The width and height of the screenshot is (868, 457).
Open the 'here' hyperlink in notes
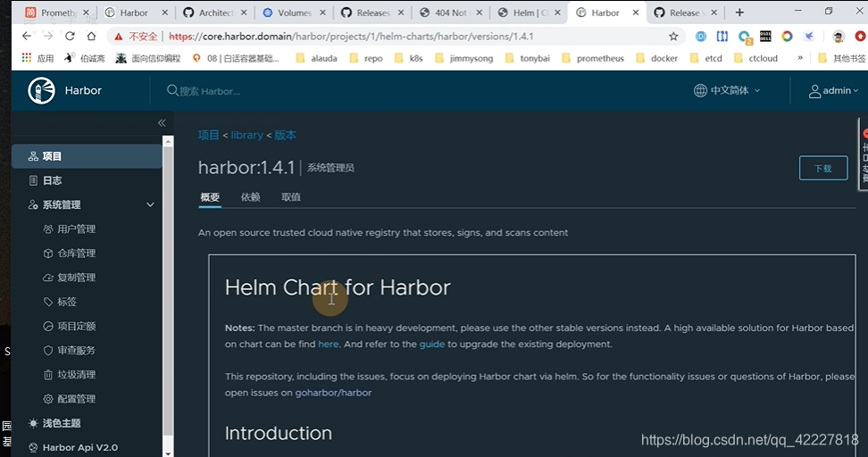click(x=329, y=345)
